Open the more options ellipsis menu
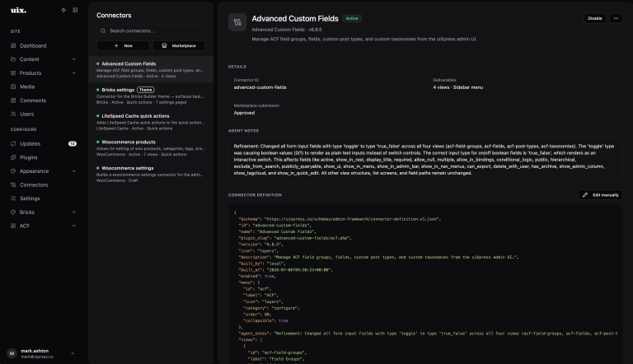633x364 pixels. [616, 18]
